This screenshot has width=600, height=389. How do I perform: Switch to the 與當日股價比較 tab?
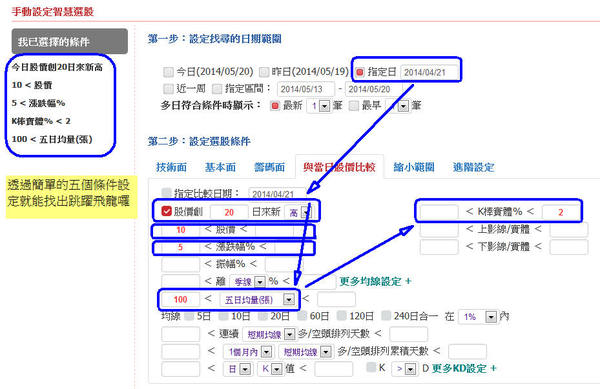pyautogui.click(x=339, y=167)
